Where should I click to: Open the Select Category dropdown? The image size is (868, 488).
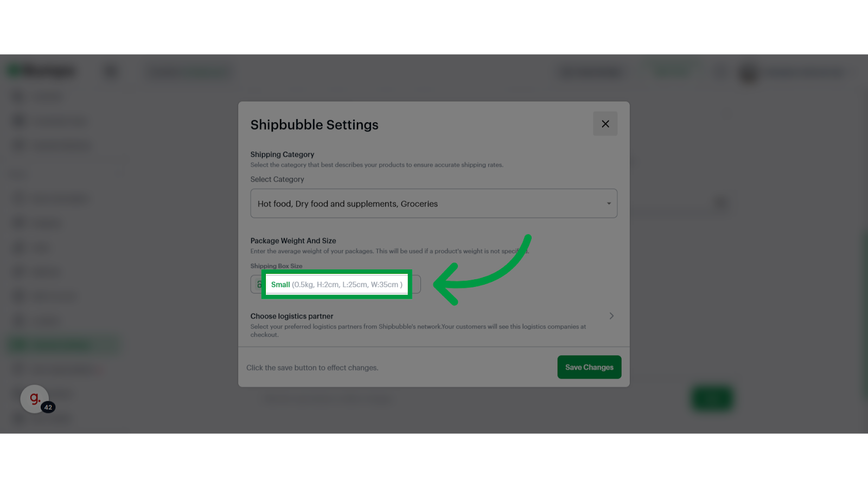[x=433, y=203]
